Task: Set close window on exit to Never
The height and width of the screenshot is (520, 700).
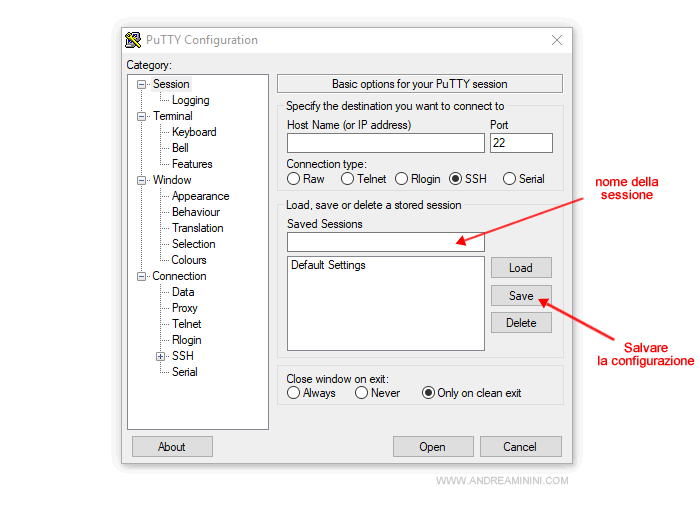Action: pyautogui.click(x=361, y=393)
